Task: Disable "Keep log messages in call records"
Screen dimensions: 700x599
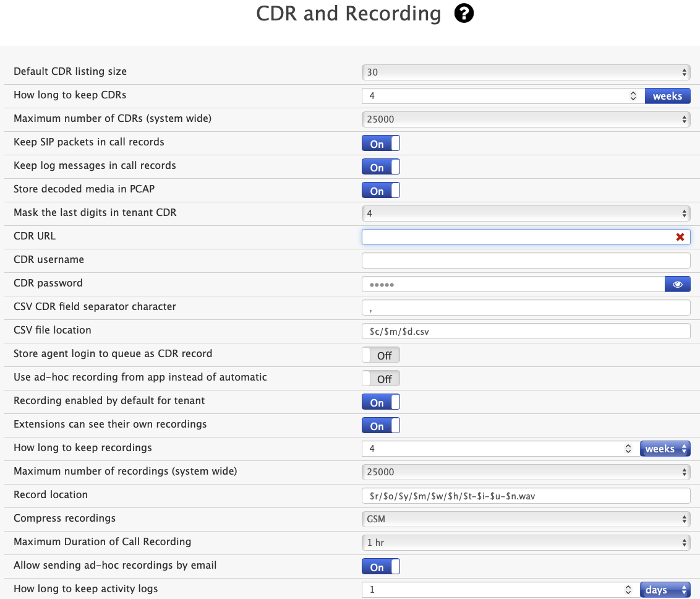Action: pos(380,166)
